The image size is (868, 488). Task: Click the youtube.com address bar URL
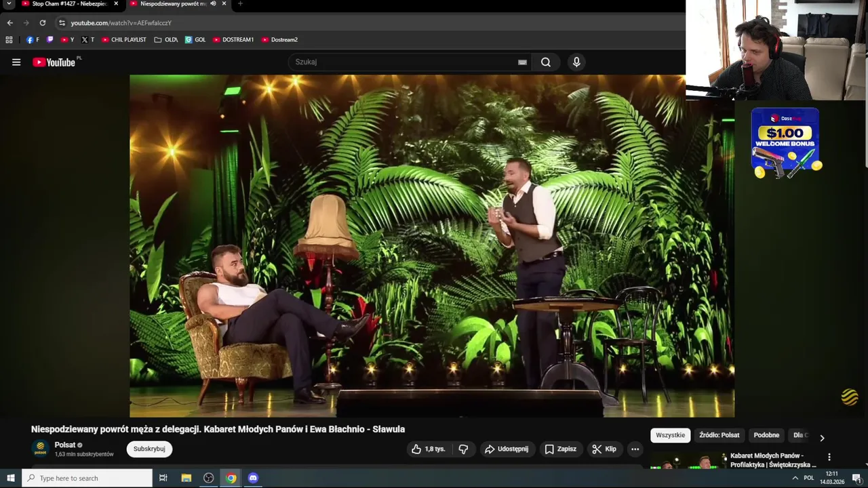(x=121, y=23)
